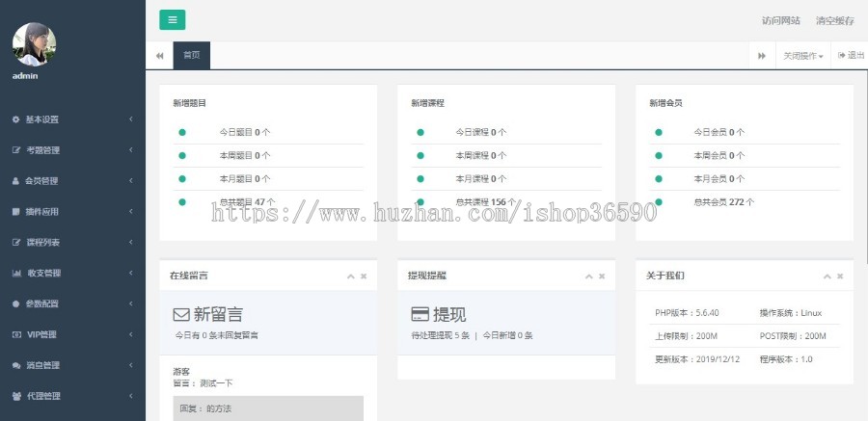Toggle the sidebar with the green hamburger button
This screenshot has height=421, width=868.
pos(173,20)
